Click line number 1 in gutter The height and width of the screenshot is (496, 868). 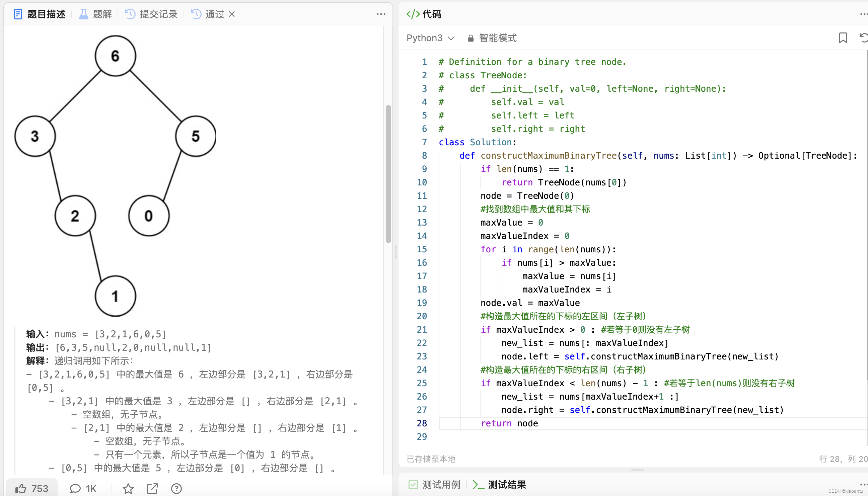pos(424,62)
